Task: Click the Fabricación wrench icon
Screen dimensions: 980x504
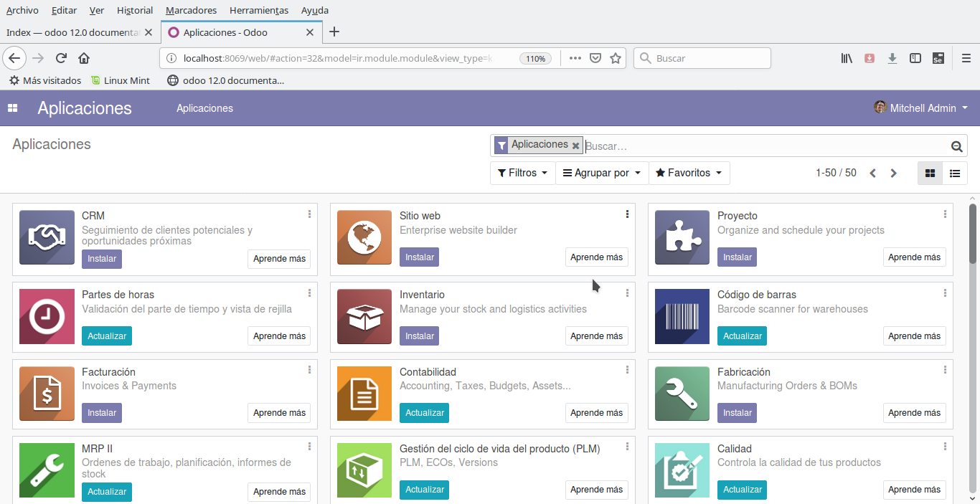Action: click(682, 393)
